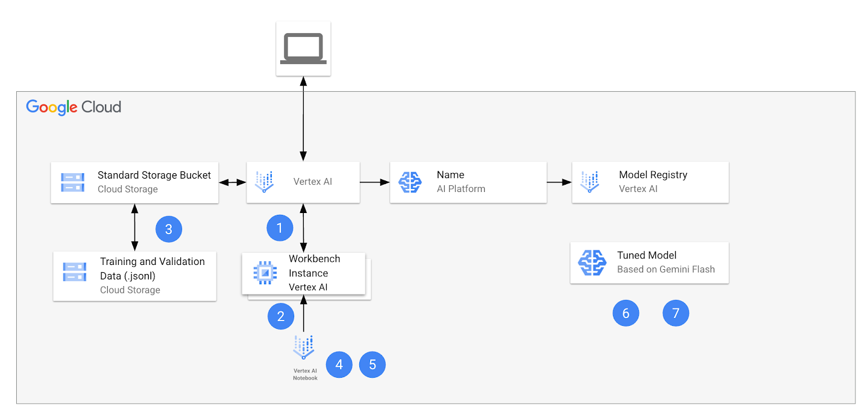Select the Tuned Model title text

coord(647,255)
